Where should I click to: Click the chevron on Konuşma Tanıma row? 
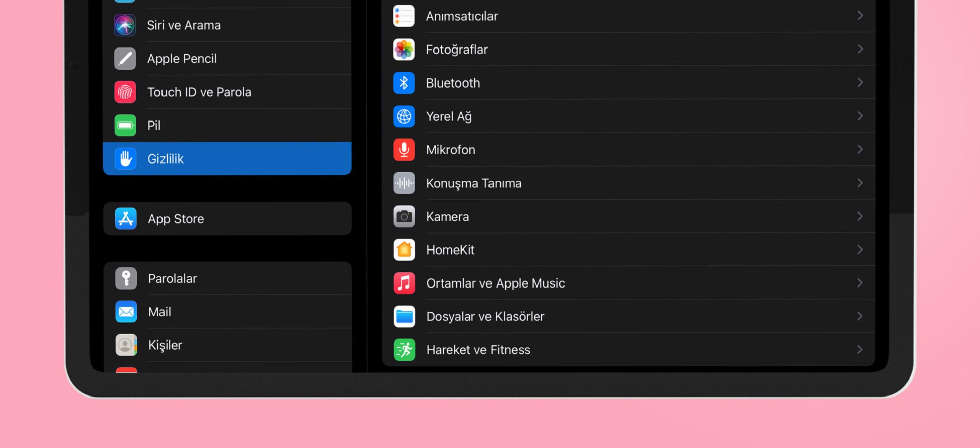(860, 183)
